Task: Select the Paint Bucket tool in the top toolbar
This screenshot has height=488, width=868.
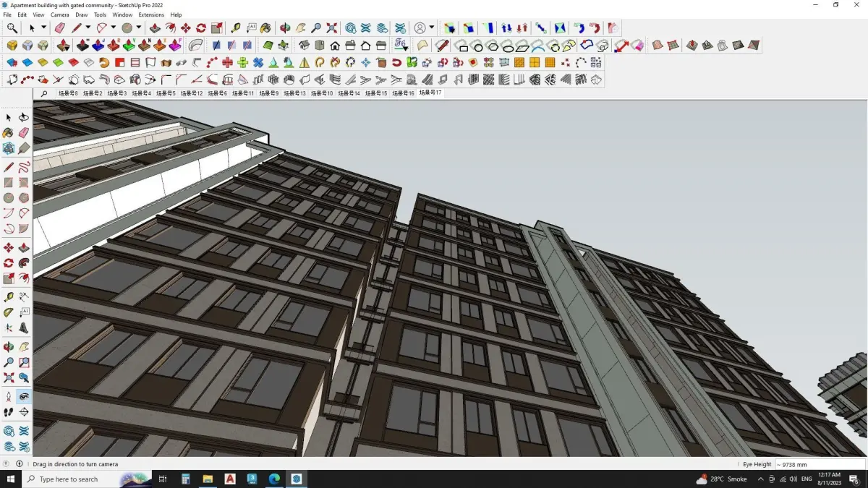Action: click(265, 27)
